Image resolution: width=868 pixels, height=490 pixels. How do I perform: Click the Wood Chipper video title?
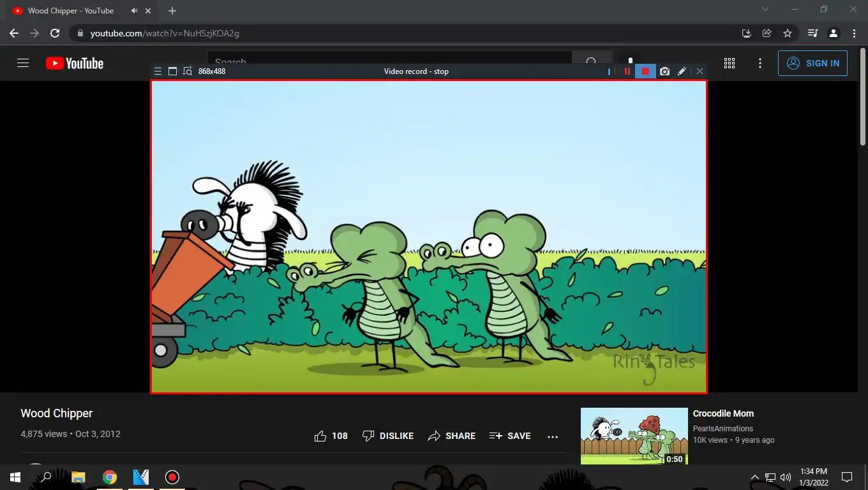coord(57,413)
